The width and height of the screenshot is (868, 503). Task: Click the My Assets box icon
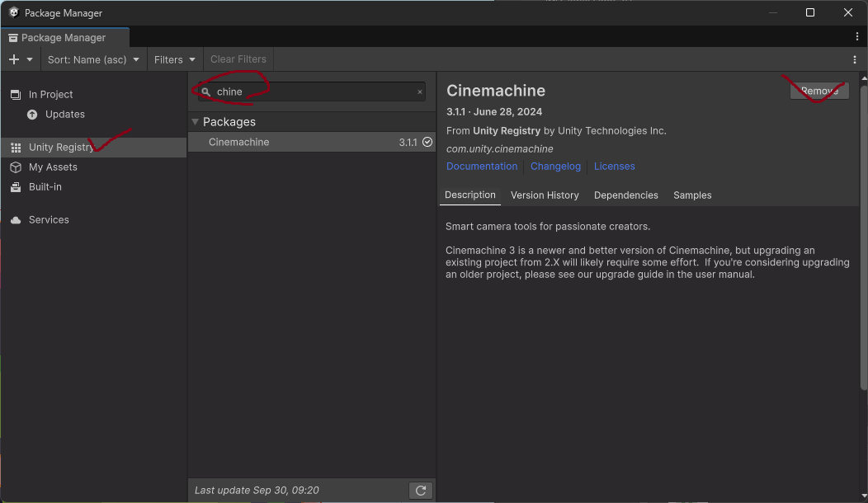coord(16,167)
